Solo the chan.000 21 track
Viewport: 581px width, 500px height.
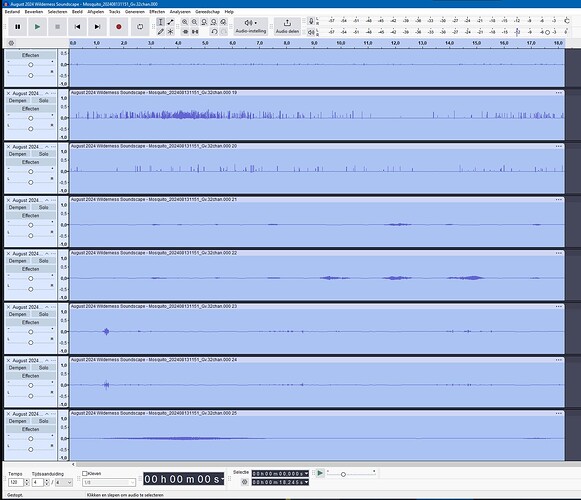pos(44,207)
